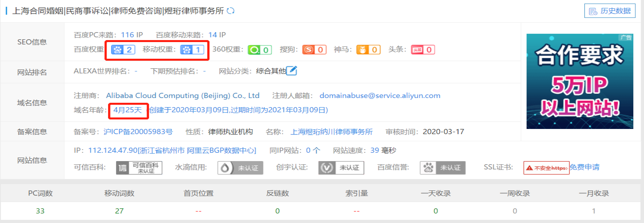644x223 pixels.
Task: Click the Sogou weight badge icon
Action: [314, 50]
